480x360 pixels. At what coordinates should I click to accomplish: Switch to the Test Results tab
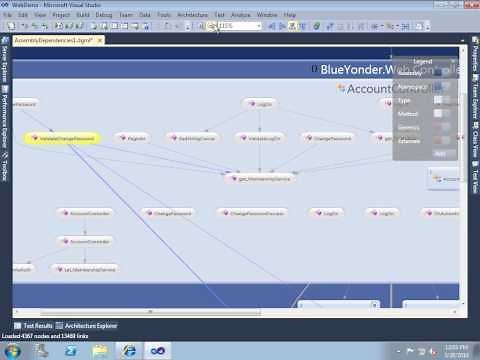click(x=33, y=326)
